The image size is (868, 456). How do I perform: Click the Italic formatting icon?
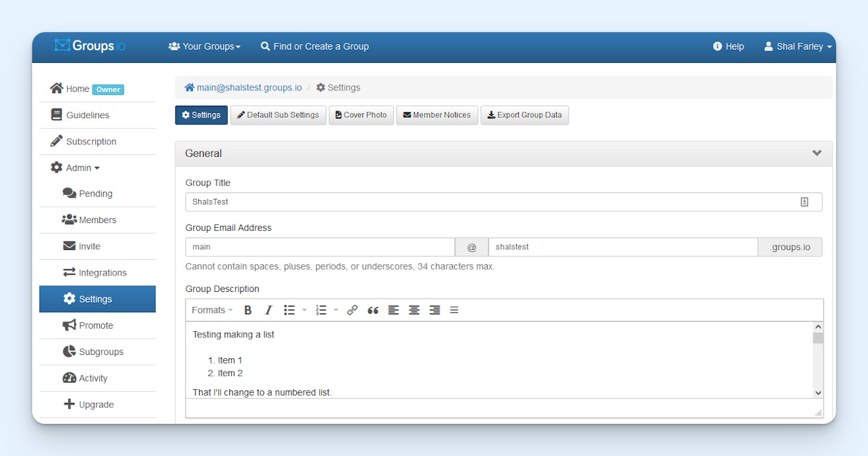coord(268,310)
